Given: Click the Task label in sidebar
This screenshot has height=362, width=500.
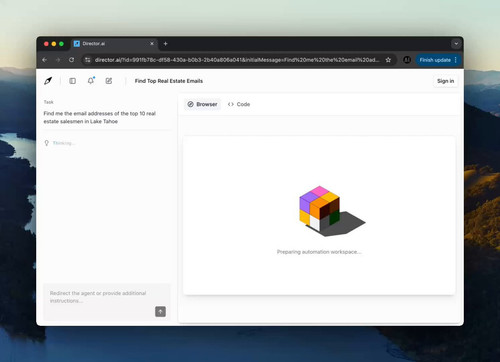Looking at the screenshot, I should (48, 102).
